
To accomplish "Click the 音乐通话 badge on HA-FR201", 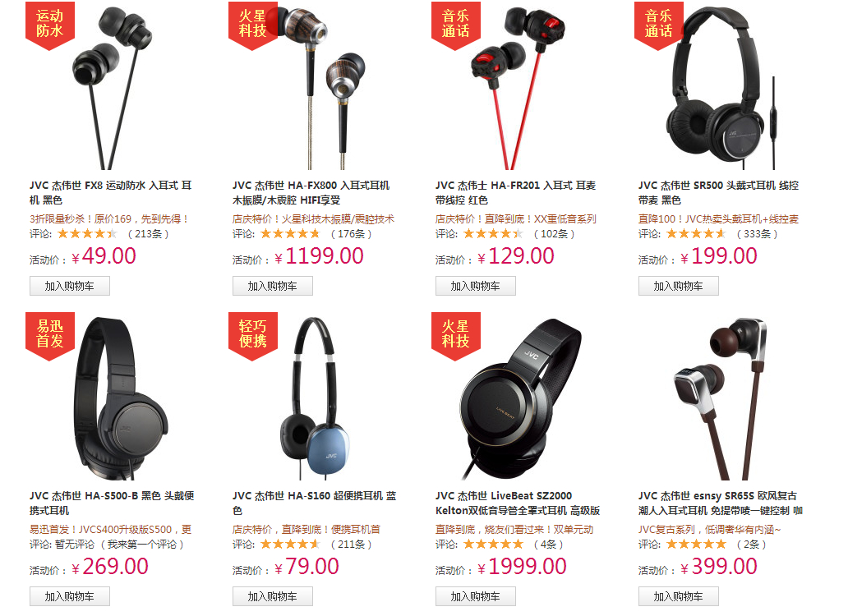I will tap(455, 25).
